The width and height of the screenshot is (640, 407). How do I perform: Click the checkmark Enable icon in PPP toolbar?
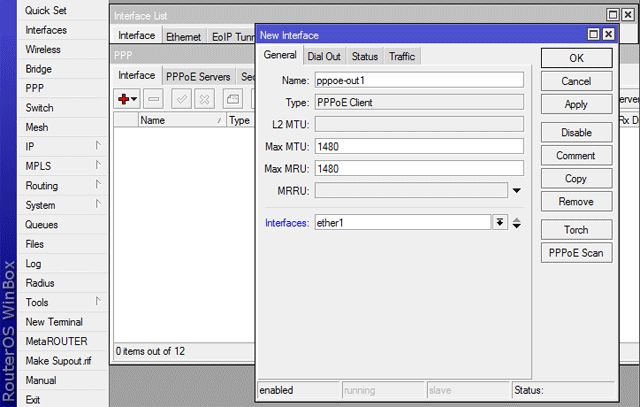coord(181,99)
